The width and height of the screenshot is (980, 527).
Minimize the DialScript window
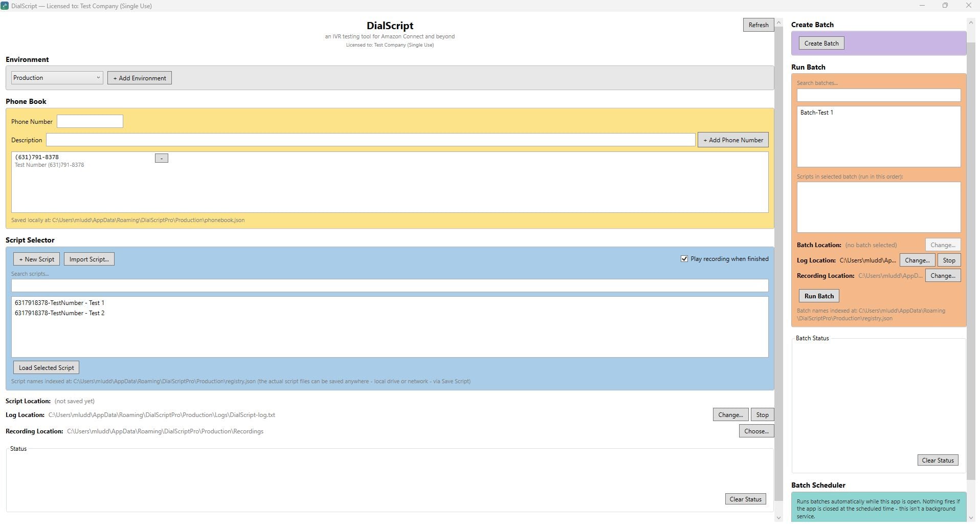coord(922,6)
